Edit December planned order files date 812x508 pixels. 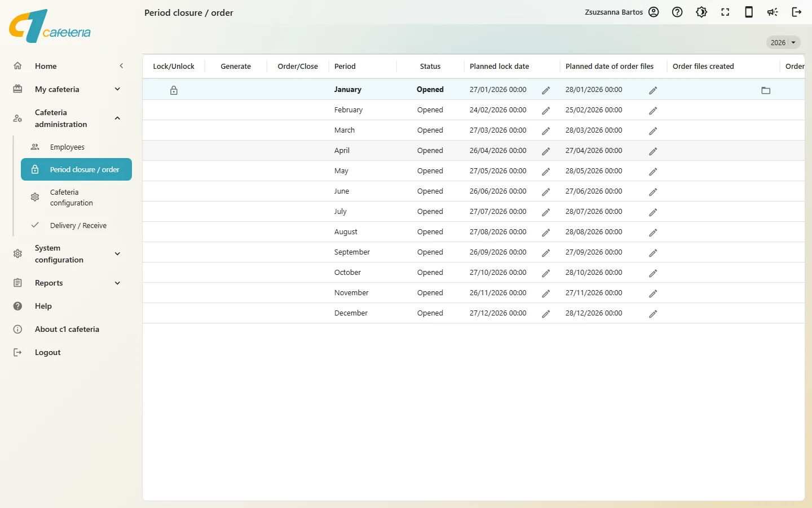pyautogui.click(x=653, y=314)
